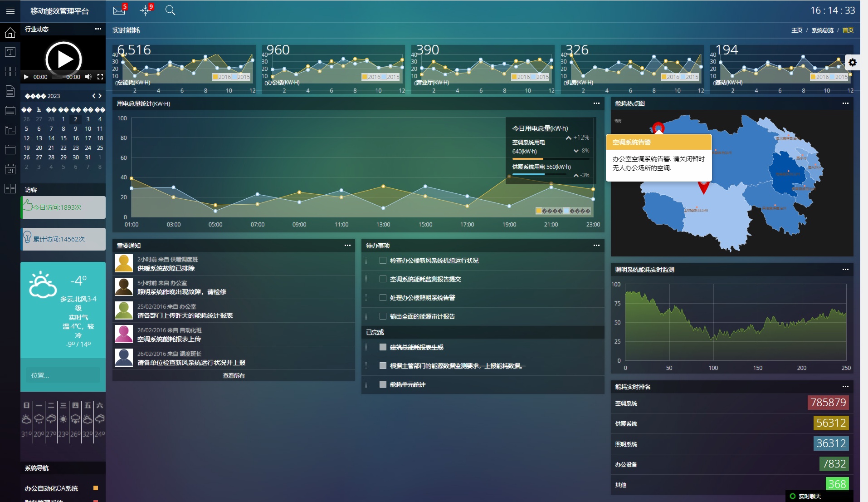
Task: Open 待办事项 panel options menu
Action: pyautogui.click(x=596, y=246)
